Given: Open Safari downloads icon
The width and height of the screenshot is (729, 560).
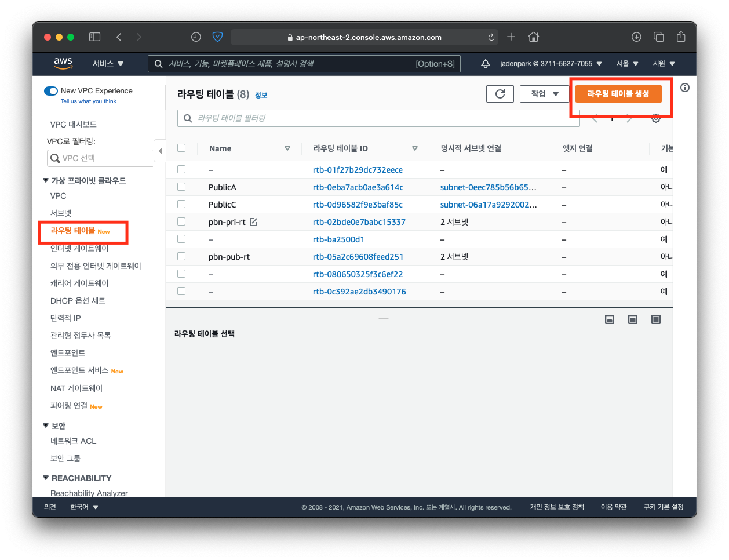Looking at the screenshot, I should pos(636,37).
